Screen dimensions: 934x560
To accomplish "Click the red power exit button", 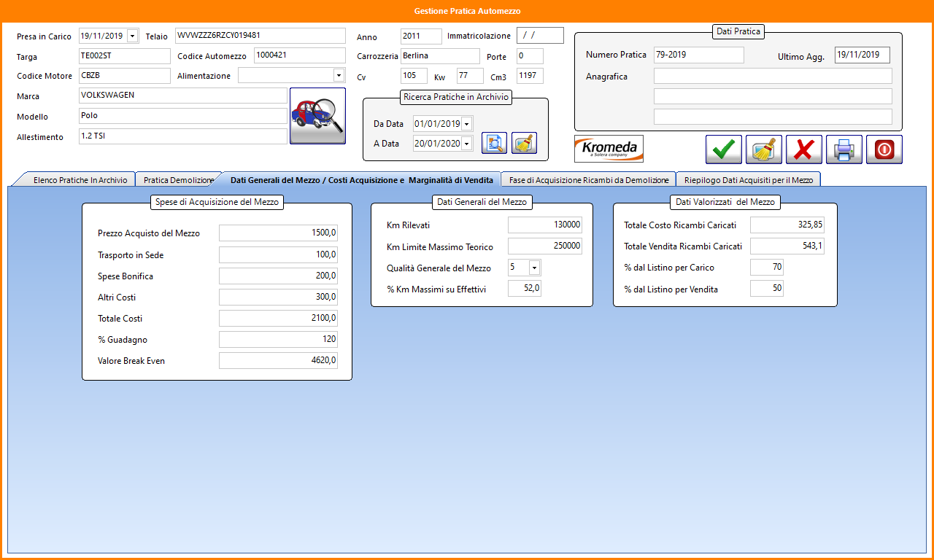I will pos(884,149).
